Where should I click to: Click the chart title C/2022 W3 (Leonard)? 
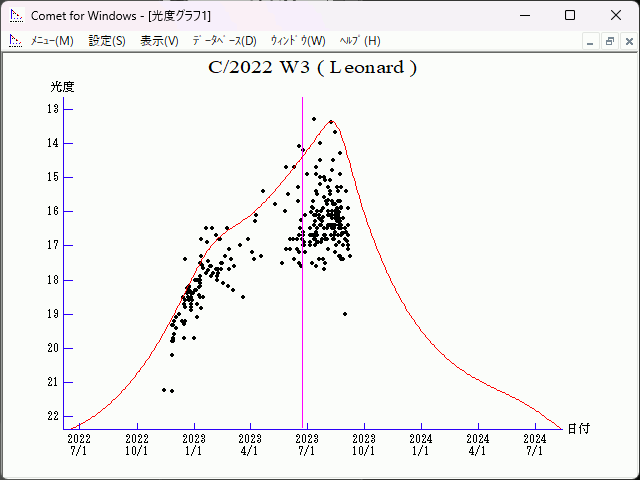pyautogui.click(x=312, y=68)
